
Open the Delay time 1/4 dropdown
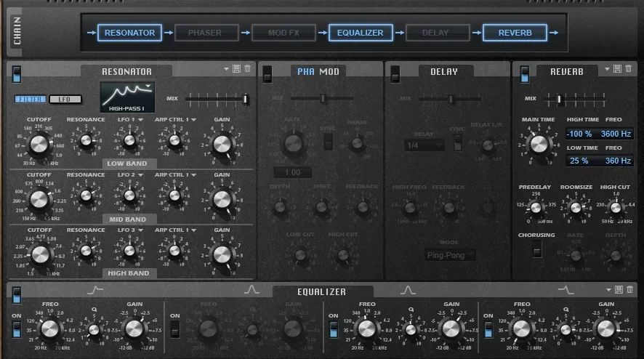pos(424,145)
